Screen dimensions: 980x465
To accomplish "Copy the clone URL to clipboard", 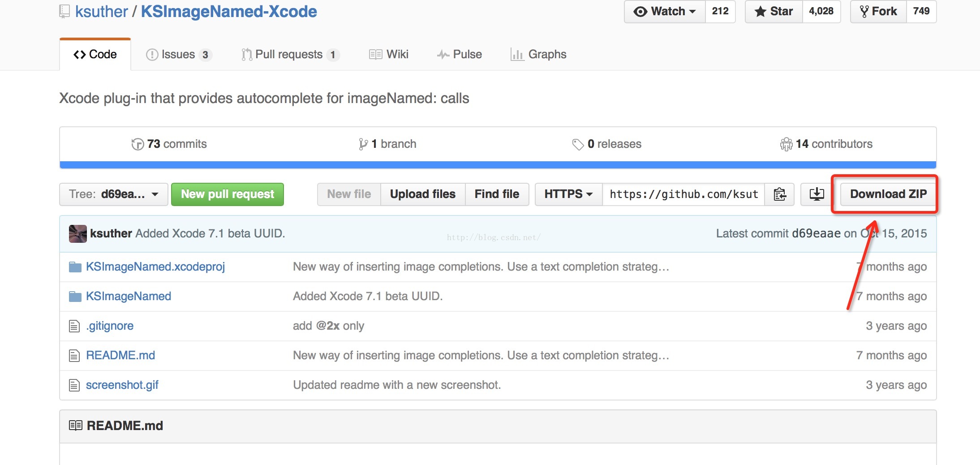I will [779, 194].
